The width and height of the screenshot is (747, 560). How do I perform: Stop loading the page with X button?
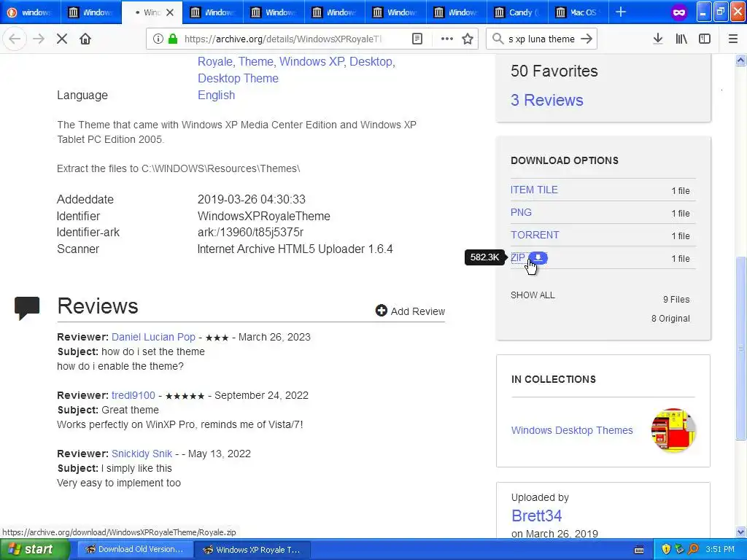(x=62, y=39)
